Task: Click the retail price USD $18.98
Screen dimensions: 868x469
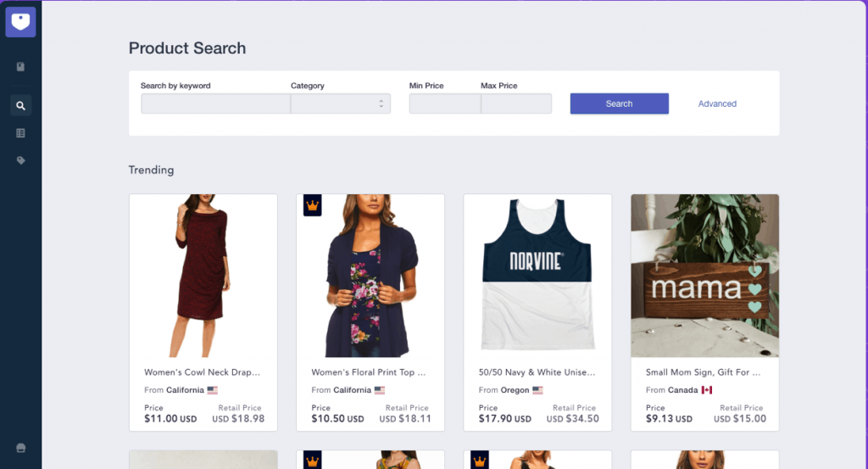Action: [x=238, y=419]
